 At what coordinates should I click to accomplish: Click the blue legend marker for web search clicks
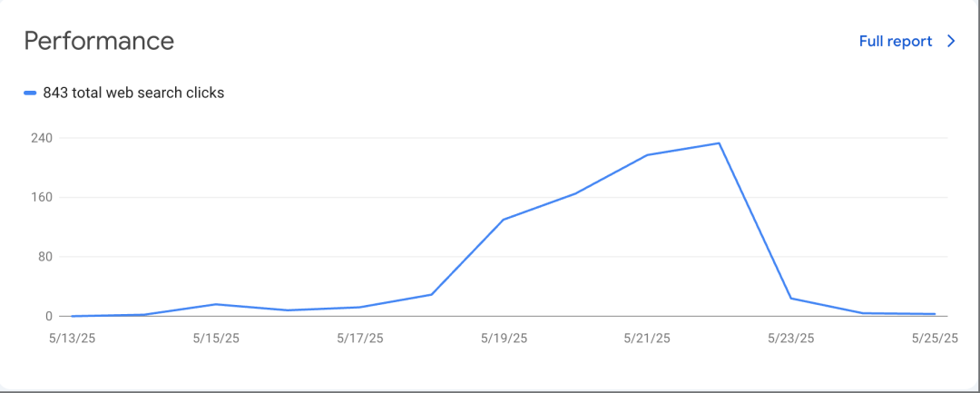click(30, 93)
